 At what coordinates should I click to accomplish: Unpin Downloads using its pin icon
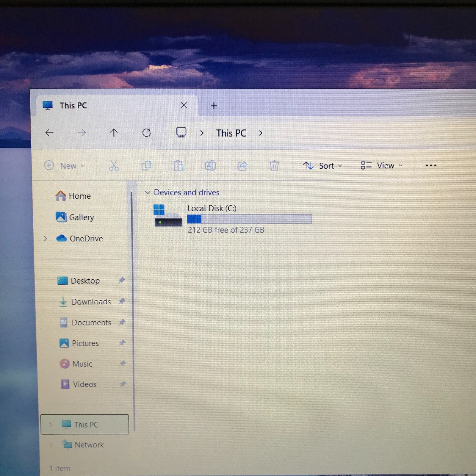pos(122,301)
